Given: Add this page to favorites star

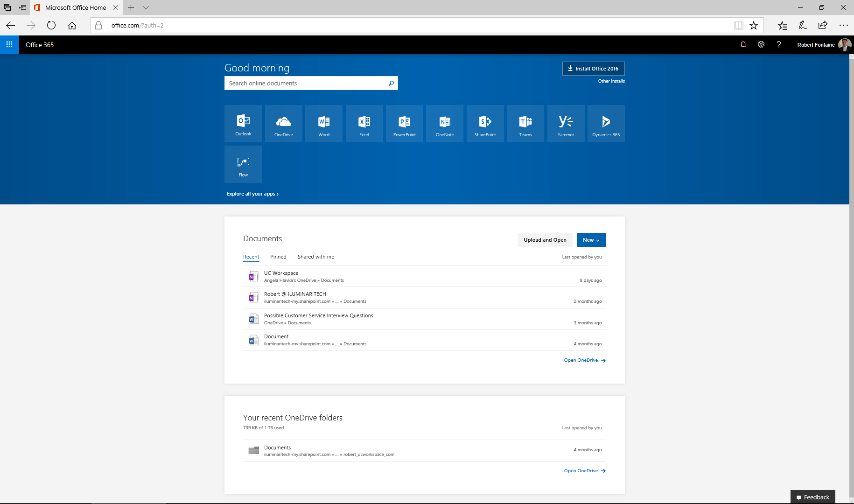Looking at the screenshot, I should [754, 25].
